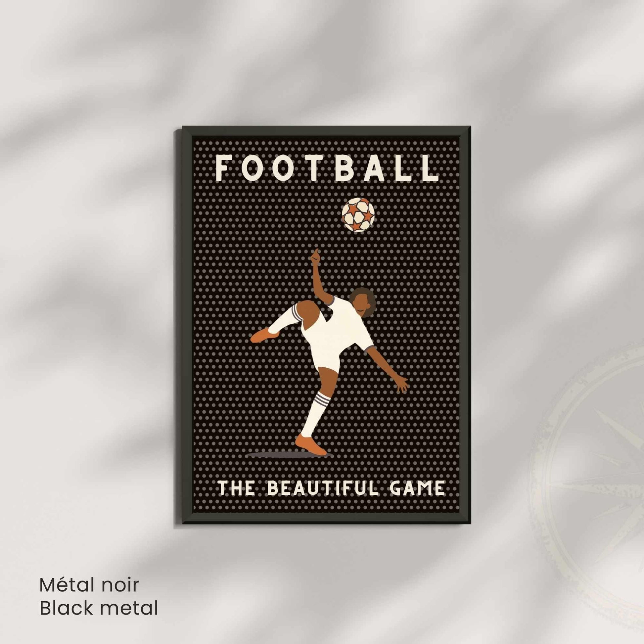Click the star-patterned soccer ball
The width and height of the screenshot is (644, 644).
click(x=358, y=215)
